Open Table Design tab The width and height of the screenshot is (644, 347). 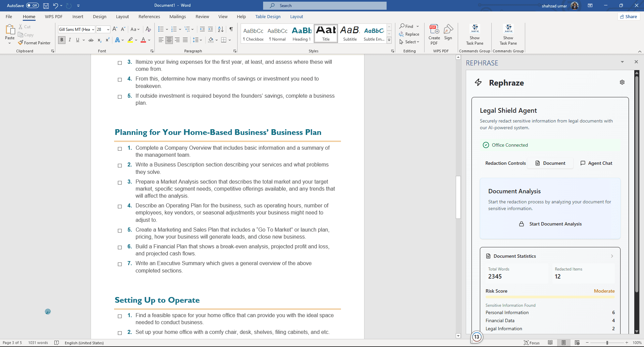pos(268,16)
